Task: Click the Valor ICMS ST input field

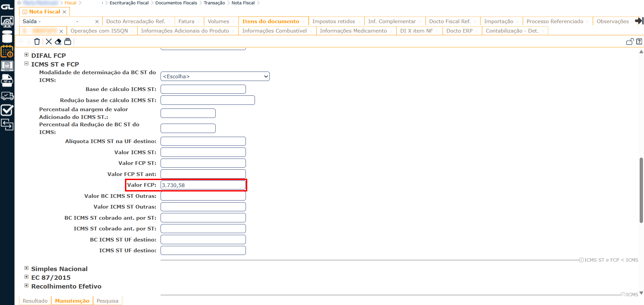Action: (203, 152)
